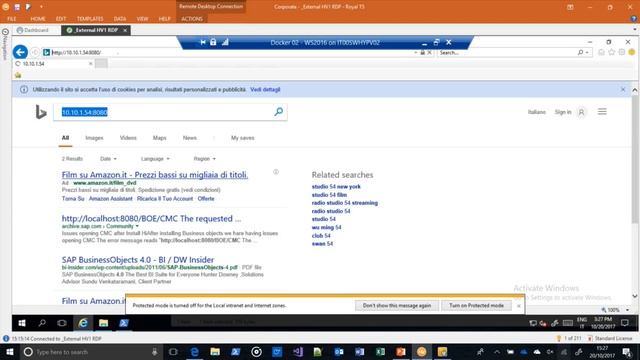
Task: Switch to Dashboard tab
Action: [33, 30]
